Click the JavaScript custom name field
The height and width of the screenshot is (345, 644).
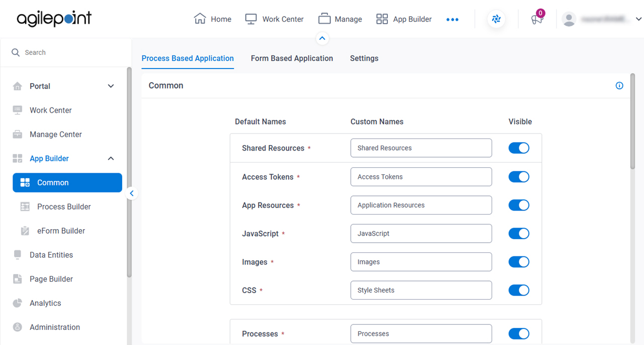(421, 234)
